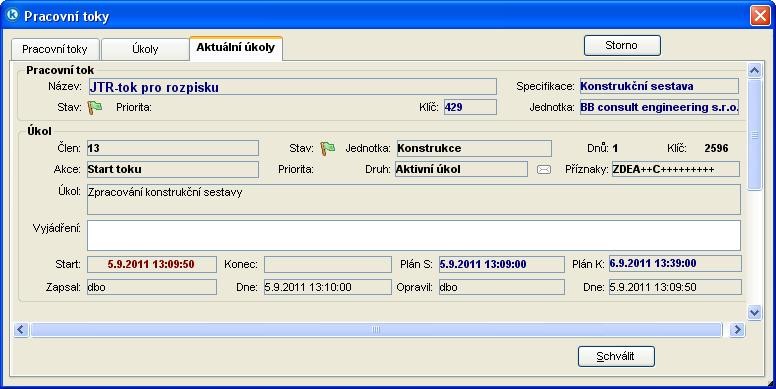Click the Akce field Start toku
Screen dimensions: 776x389
click(x=173, y=169)
